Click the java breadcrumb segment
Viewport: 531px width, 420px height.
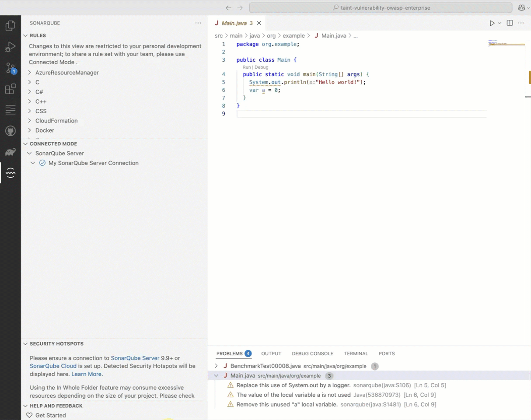(255, 35)
